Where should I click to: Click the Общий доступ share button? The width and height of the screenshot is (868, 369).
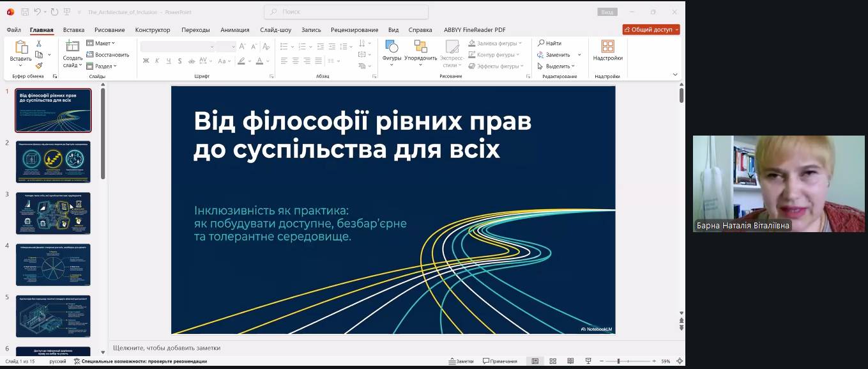651,29
